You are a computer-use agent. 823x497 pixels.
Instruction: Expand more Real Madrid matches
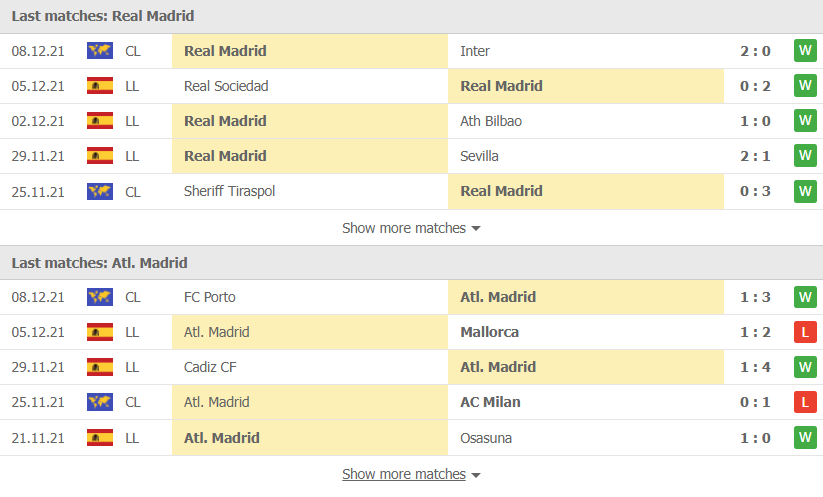[x=411, y=228]
